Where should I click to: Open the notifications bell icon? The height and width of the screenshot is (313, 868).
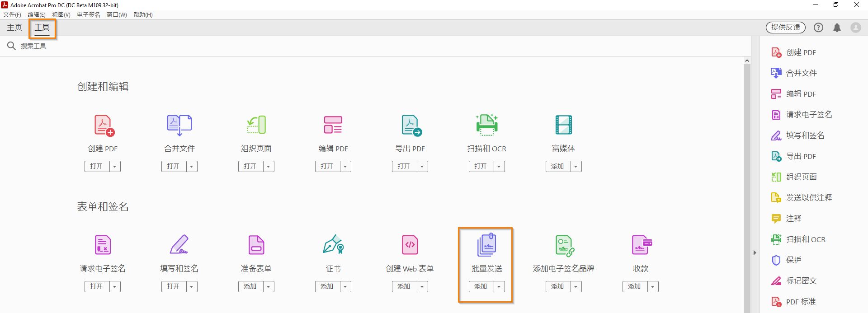click(x=837, y=28)
